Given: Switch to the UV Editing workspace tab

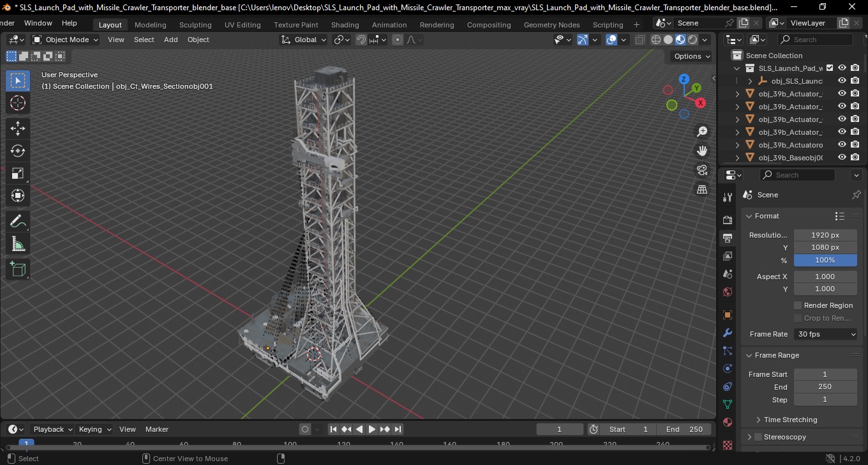Looking at the screenshot, I should (x=243, y=25).
